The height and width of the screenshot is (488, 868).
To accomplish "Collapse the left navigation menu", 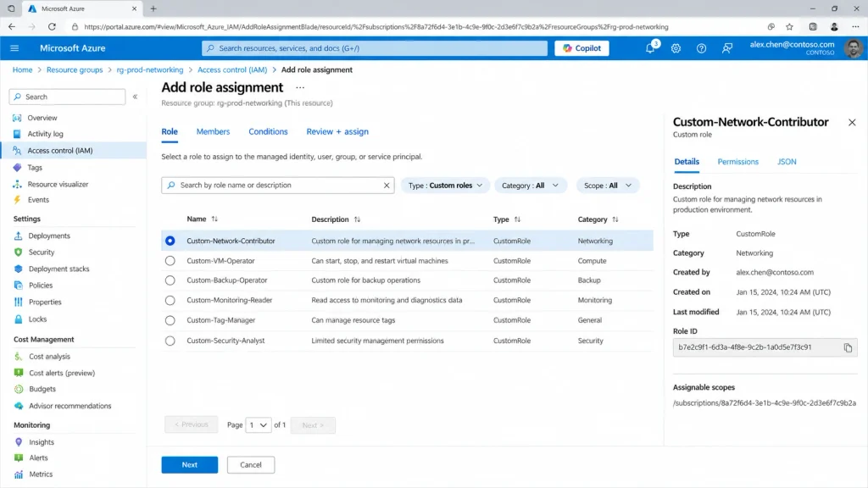I will coord(135,97).
